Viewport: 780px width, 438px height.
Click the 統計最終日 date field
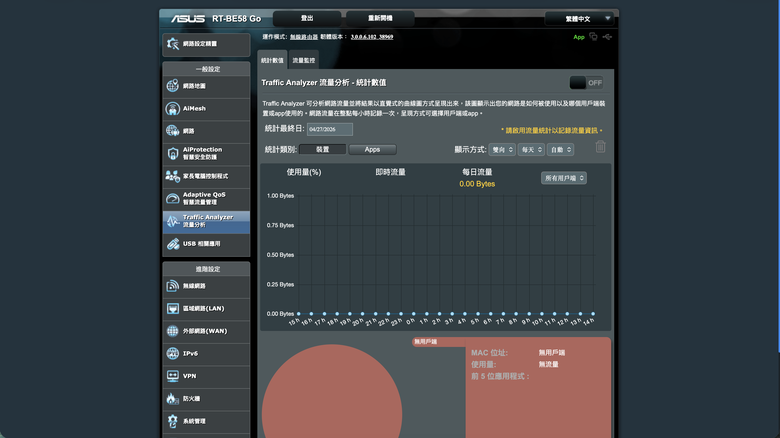[330, 129]
